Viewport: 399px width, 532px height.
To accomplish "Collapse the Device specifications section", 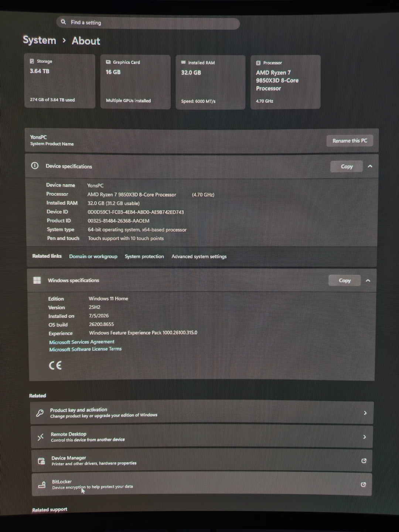I will tap(370, 167).
